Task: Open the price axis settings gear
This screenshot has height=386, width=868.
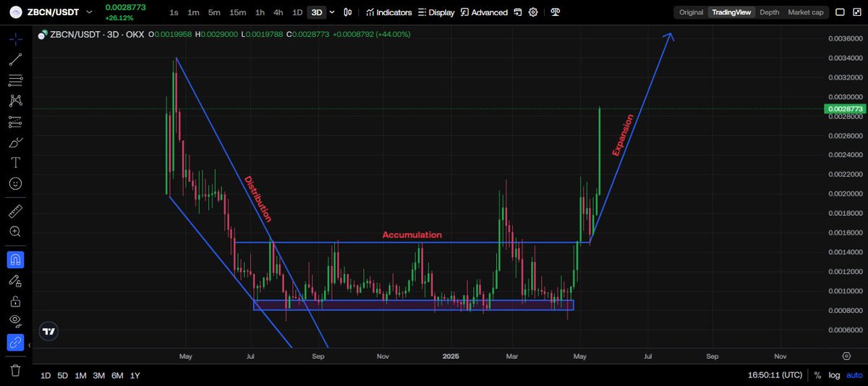Action: coord(846,356)
